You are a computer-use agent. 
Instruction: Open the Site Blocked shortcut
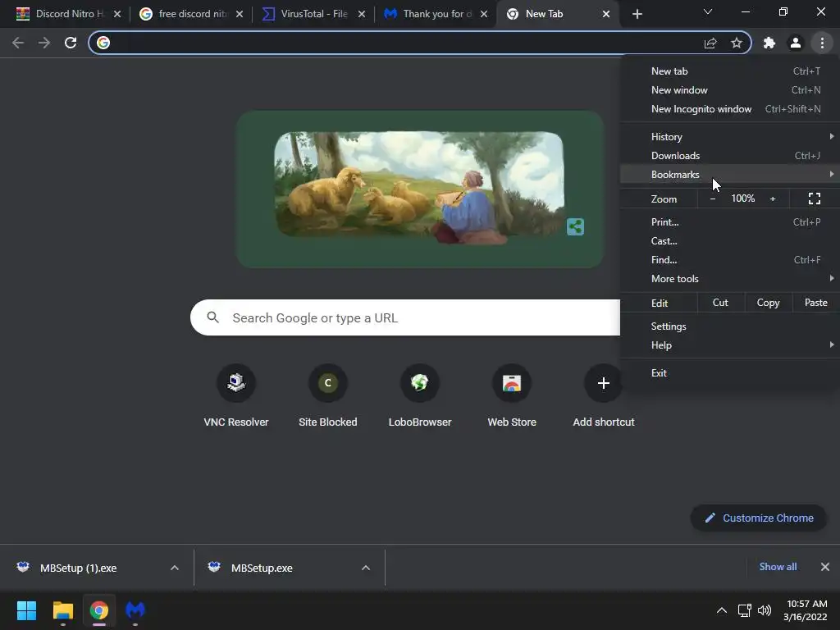point(328,396)
